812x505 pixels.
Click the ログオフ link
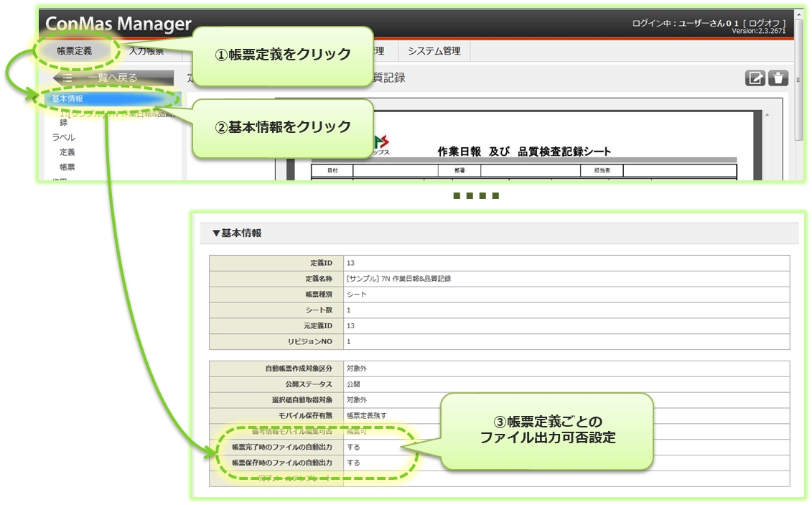(x=764, y=23)
